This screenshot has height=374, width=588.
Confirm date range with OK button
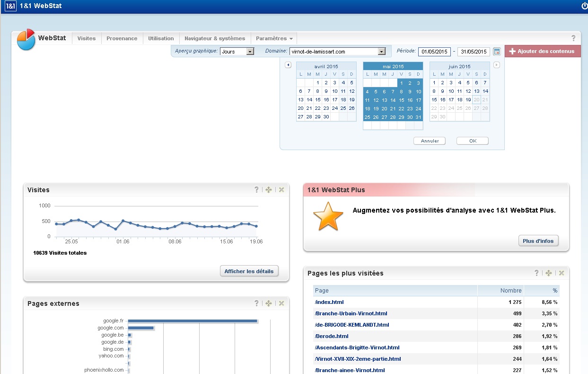click(472, 141)
